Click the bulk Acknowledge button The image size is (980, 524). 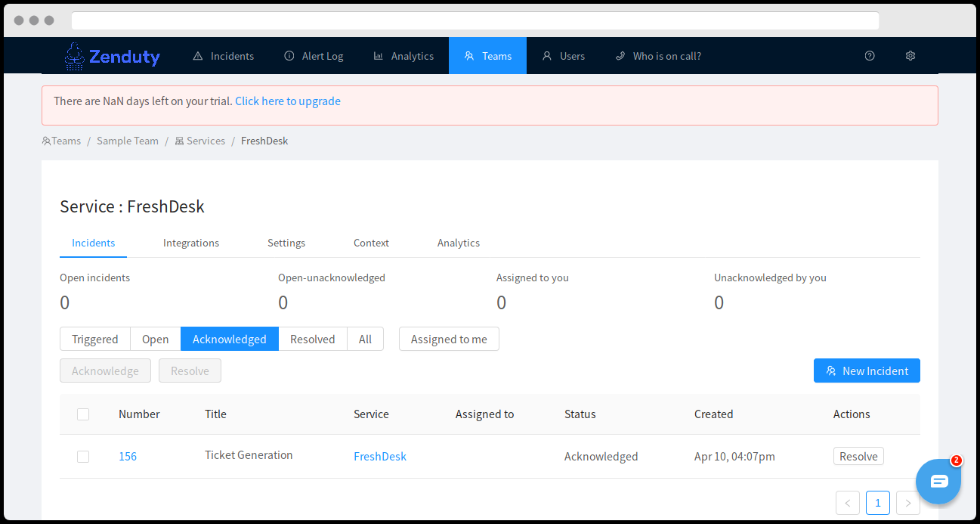tap(105, 371)
